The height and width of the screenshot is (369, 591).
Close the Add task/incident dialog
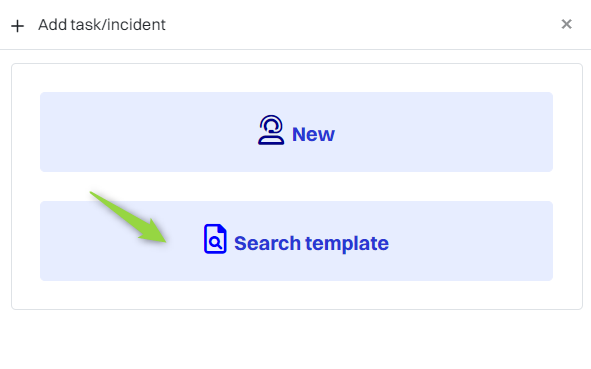coord(567,24)
